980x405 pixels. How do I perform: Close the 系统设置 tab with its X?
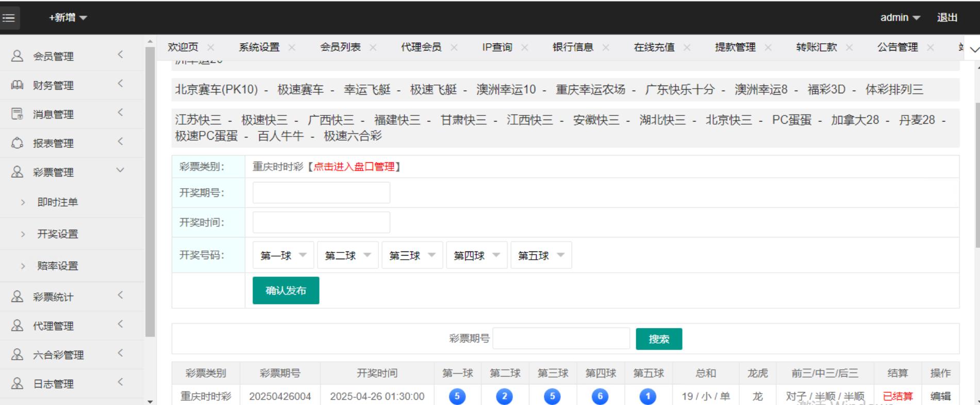tap(292, 47)
